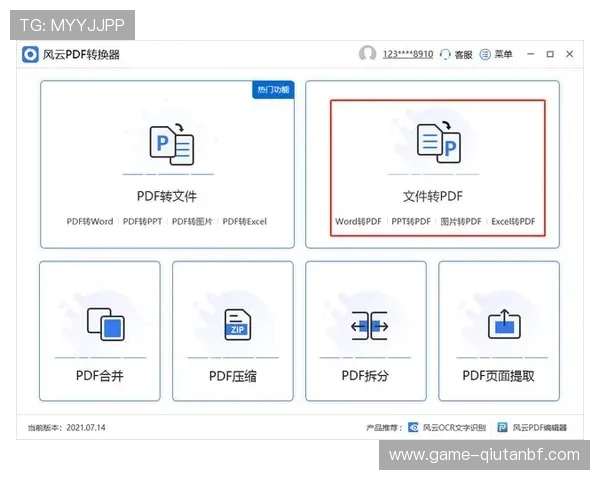Click the 风云PDF转换器 app logo
600x480 pixels.
30,54
